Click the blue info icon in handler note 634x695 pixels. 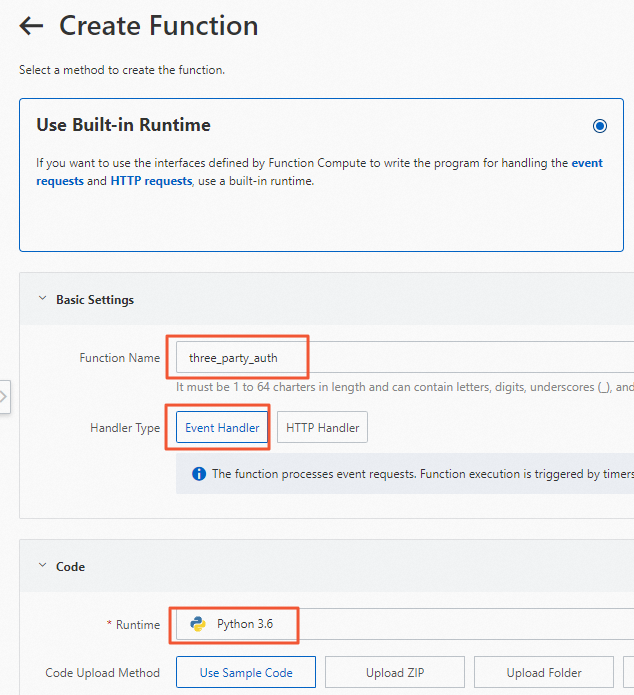(198, 474)
